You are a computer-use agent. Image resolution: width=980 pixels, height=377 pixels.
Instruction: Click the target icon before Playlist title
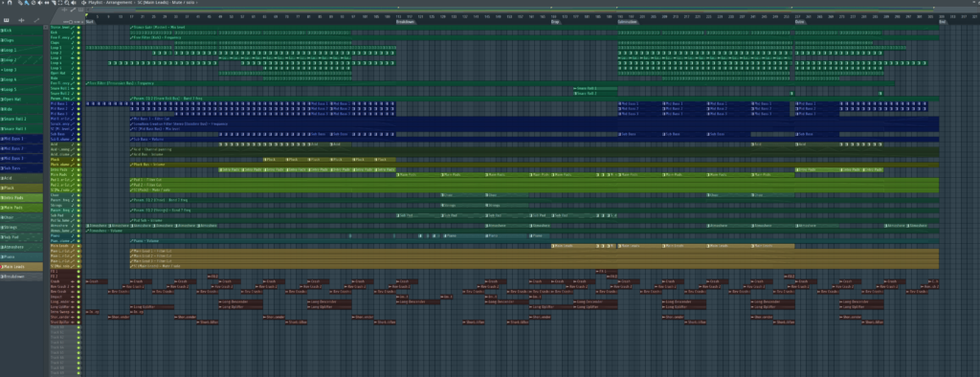(83, 3)
